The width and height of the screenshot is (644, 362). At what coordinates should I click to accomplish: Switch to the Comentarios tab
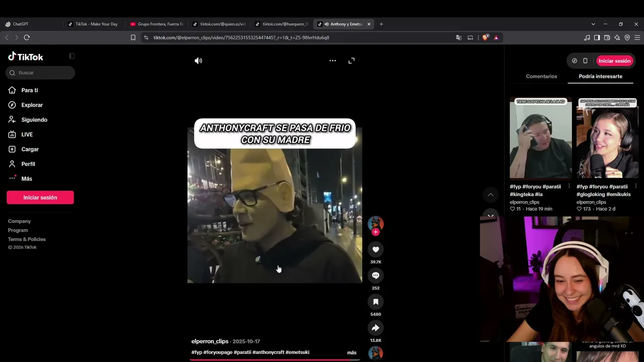coord(541,76)
